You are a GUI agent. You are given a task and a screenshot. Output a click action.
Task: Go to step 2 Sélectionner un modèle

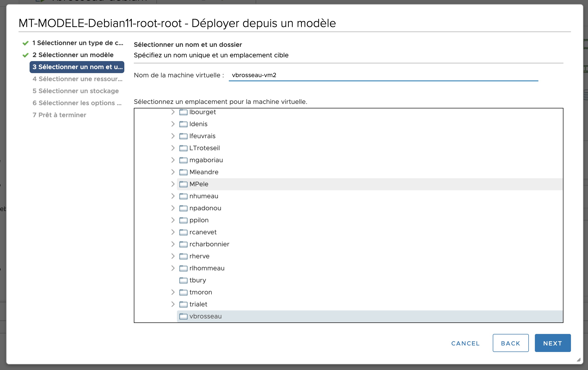(73, 55)
